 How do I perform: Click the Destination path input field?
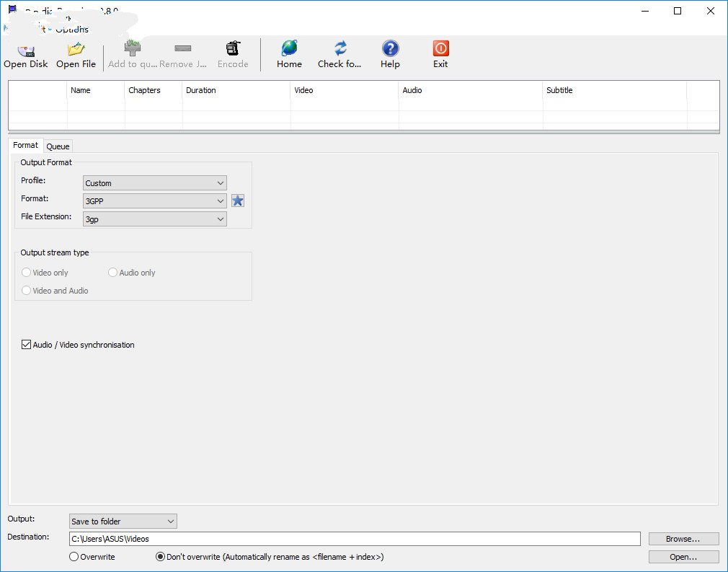(354, 539)
